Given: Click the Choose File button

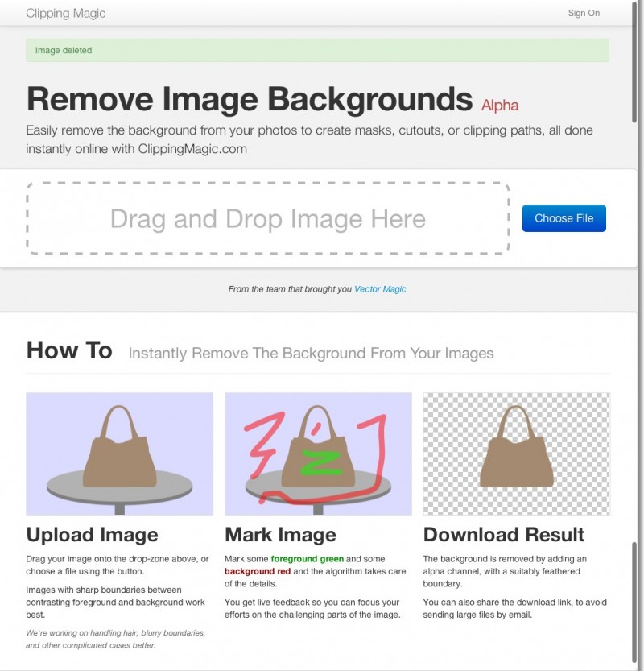Looking at the screenshot, I should click(563, 218).
